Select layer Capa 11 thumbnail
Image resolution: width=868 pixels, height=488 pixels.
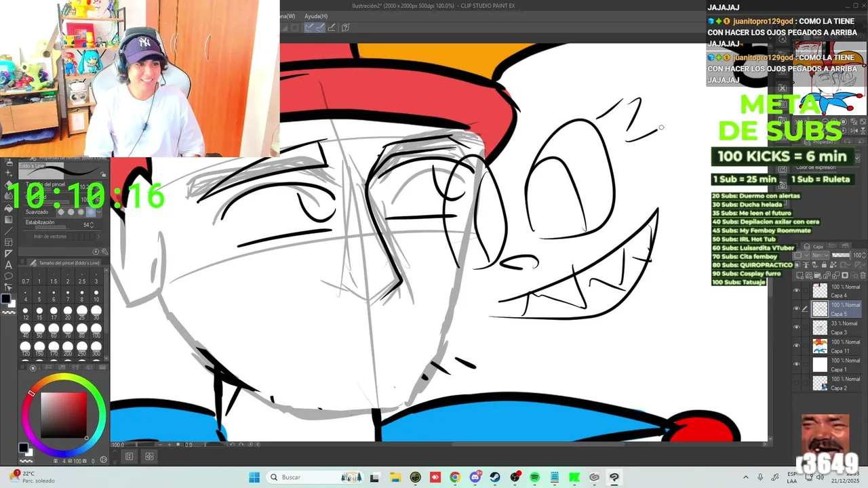tap(820, 346)
